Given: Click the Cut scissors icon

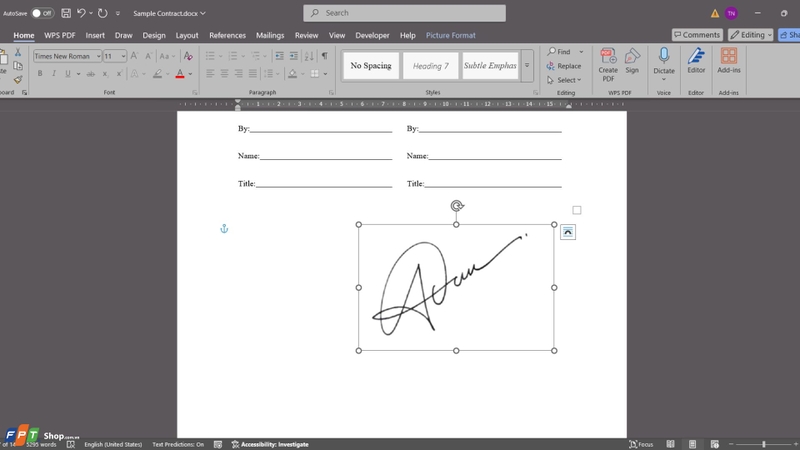Looking at the screenshot, I should click(18, 53).
